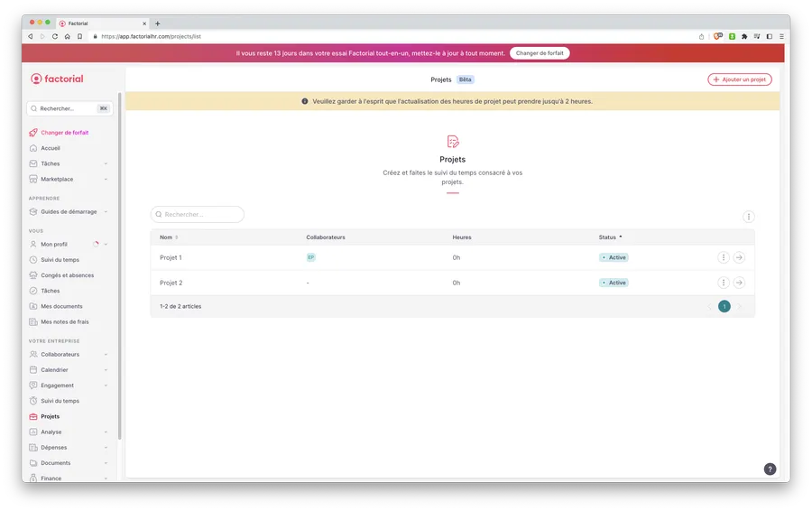Click the Engagement icon in sidebar
This screenshot has width=812, height=511.
33,386
